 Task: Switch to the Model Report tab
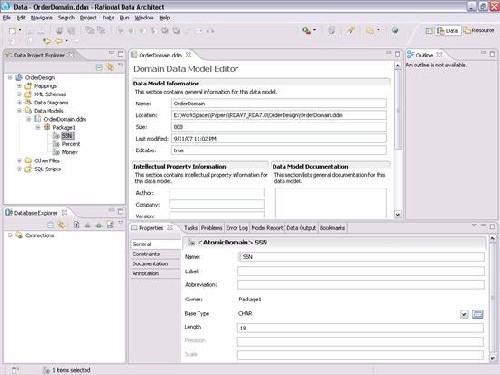267,228
